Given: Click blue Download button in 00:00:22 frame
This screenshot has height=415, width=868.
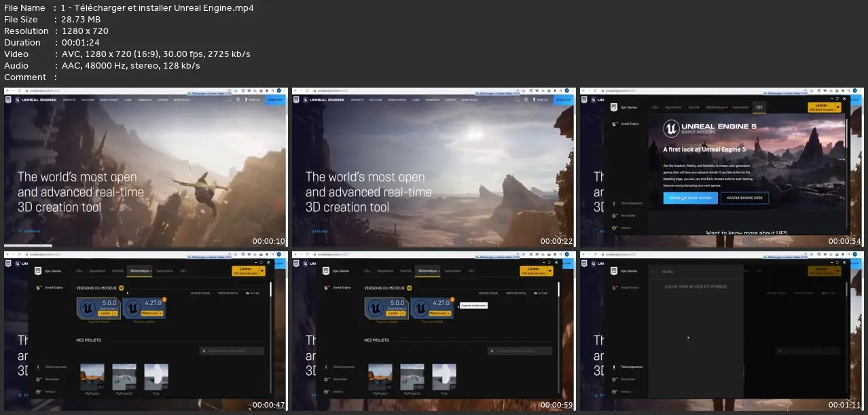Looking at the screenshot, I should [x=564, y=100].
